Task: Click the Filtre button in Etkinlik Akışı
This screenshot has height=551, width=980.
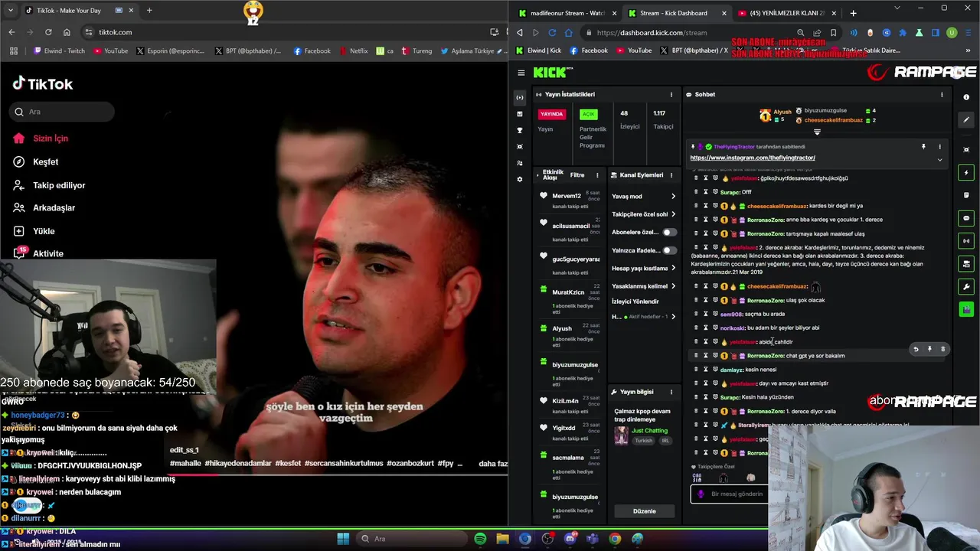Action: [577, 175]
